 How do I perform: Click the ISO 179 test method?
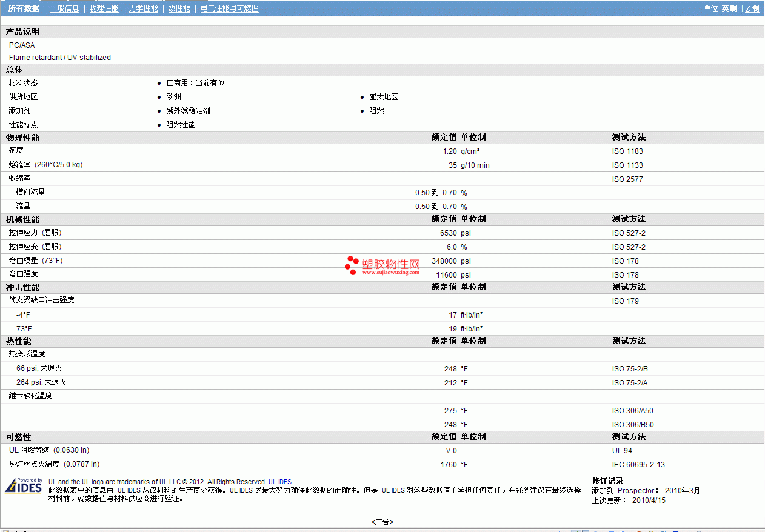[x=625, y=301]
